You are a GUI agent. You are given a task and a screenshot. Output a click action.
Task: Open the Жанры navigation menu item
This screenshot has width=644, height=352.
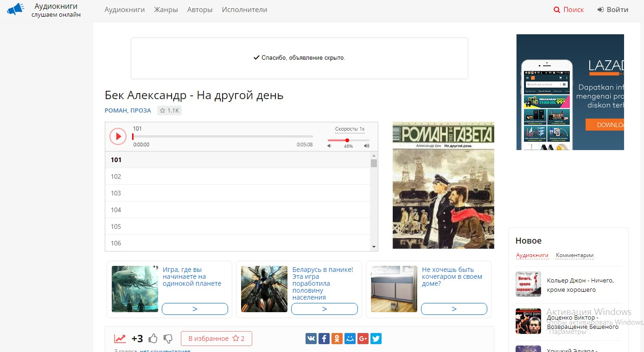pyautogui.click(x=166, y=10)
